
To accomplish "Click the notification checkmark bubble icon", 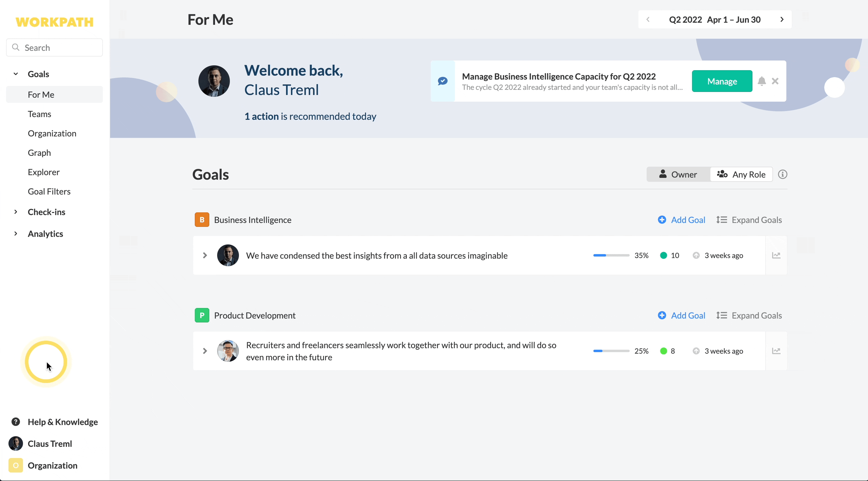I will click(x=443, y=81).
